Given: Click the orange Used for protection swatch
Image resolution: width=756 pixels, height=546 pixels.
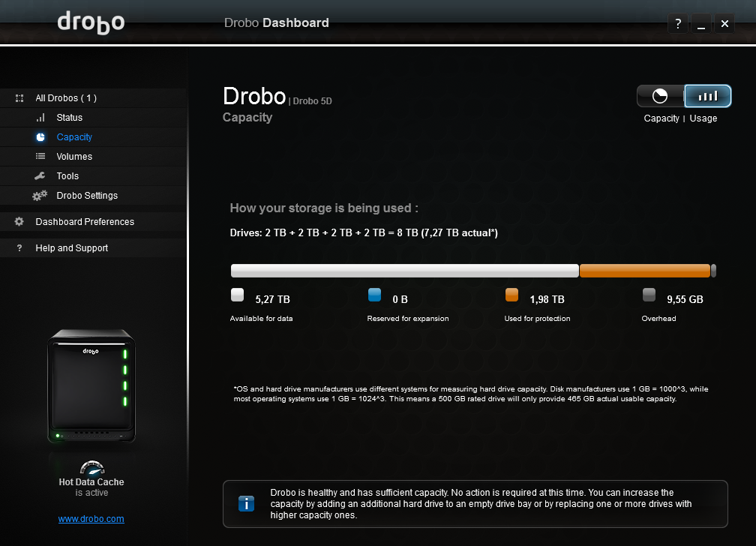Looking at the screenshot, I should pyautogui.click(x=512, y=295).
